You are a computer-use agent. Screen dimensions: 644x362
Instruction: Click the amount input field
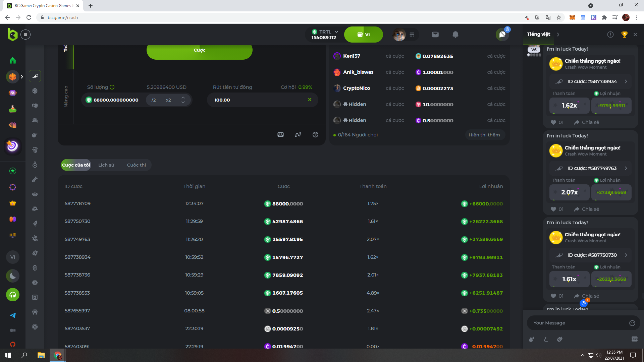click(x=116, y=100)
